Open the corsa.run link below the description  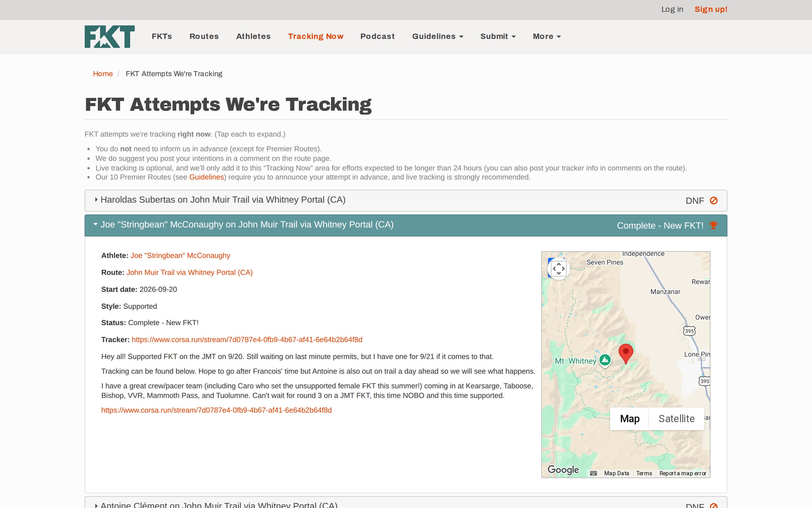point(217,410)
